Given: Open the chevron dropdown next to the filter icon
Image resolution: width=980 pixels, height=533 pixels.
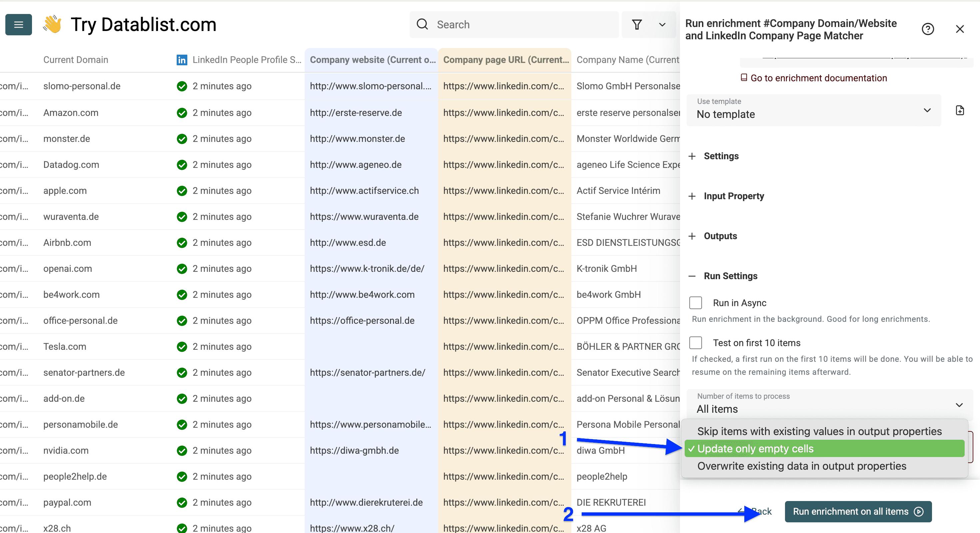Looking at the screenshot, I should point(662,24).
